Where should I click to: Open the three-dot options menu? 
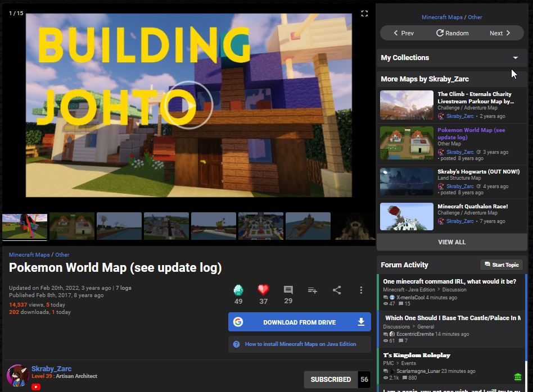tap(361, 290)
